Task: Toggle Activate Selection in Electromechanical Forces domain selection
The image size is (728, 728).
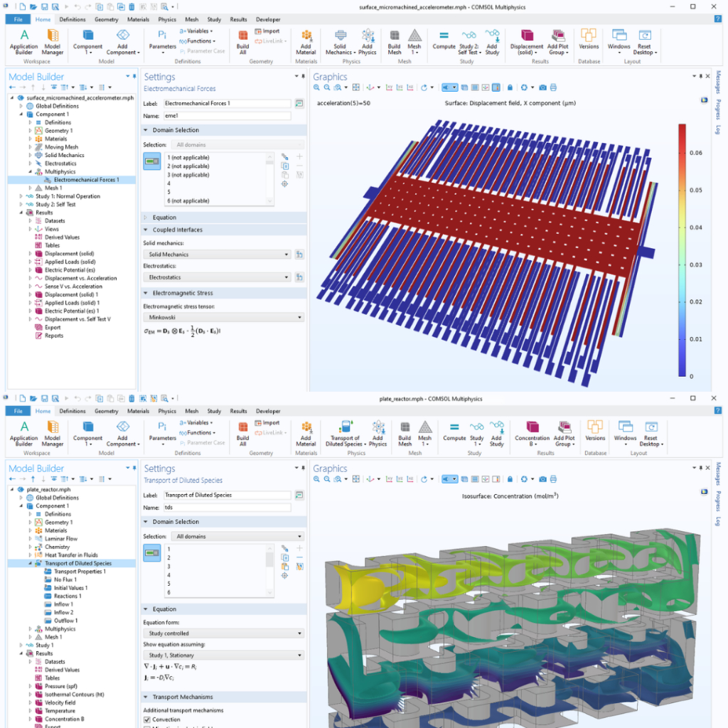Action: pyautogui.click(x=151, y=162)
